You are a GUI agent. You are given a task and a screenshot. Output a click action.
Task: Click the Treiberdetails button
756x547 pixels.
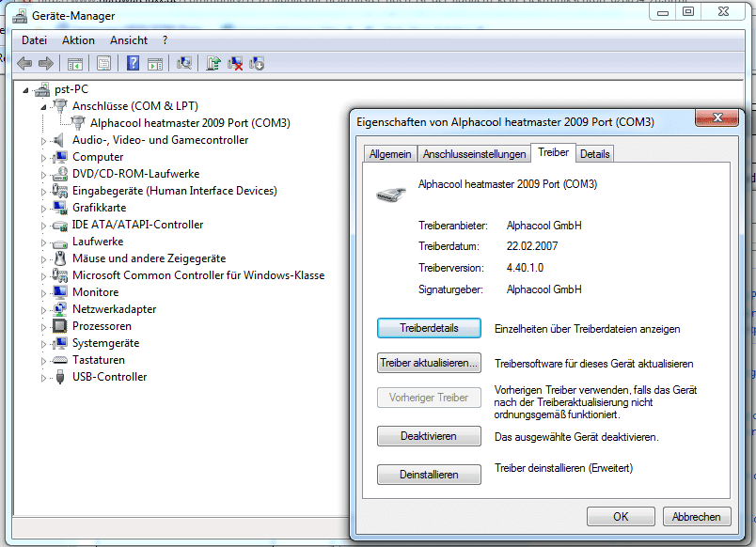coord(429,328)
